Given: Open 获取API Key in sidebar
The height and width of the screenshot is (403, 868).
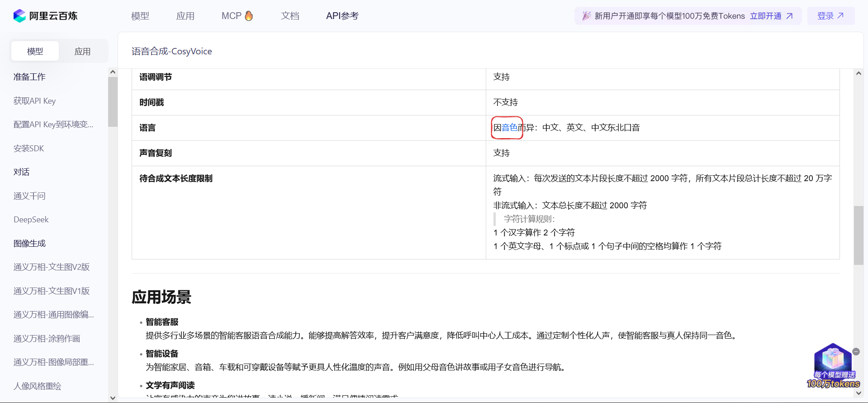Looking at the screenshot, I should pyautogui.click(x=35, y=101).
